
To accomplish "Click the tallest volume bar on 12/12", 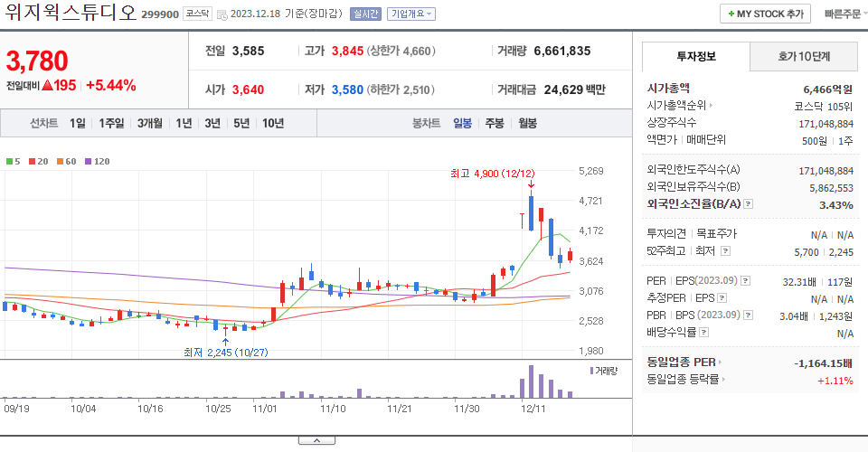I will coord(532,381).
